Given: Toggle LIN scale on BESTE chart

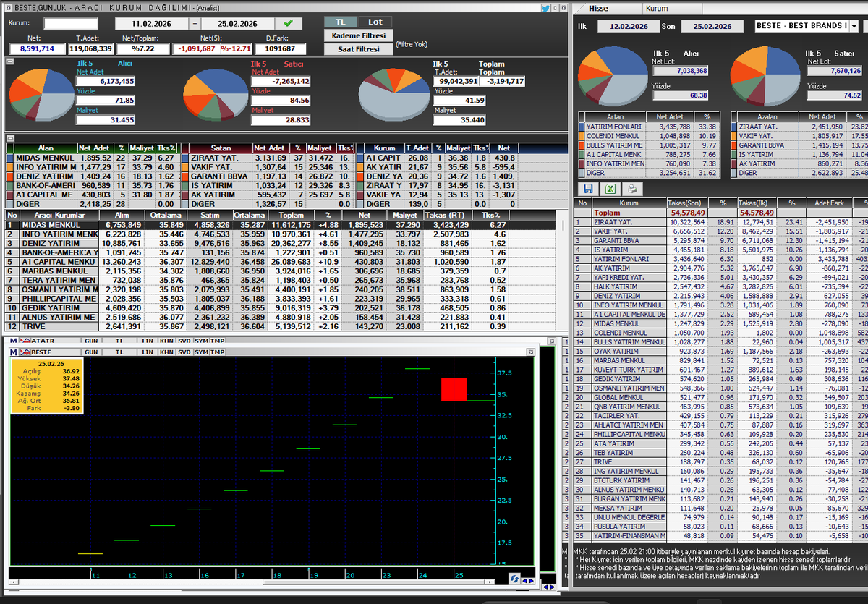Looking at the screenshot, I should click(x=147, y=352).
